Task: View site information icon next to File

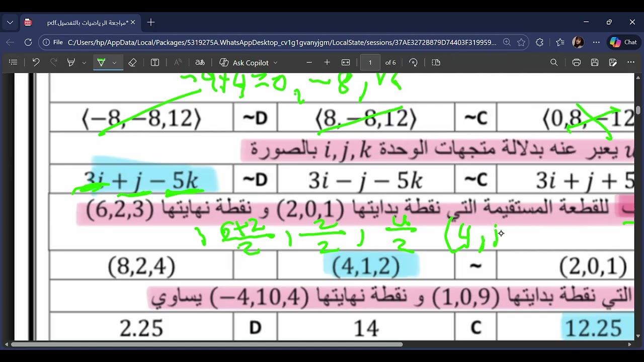Action: (47, 42)
